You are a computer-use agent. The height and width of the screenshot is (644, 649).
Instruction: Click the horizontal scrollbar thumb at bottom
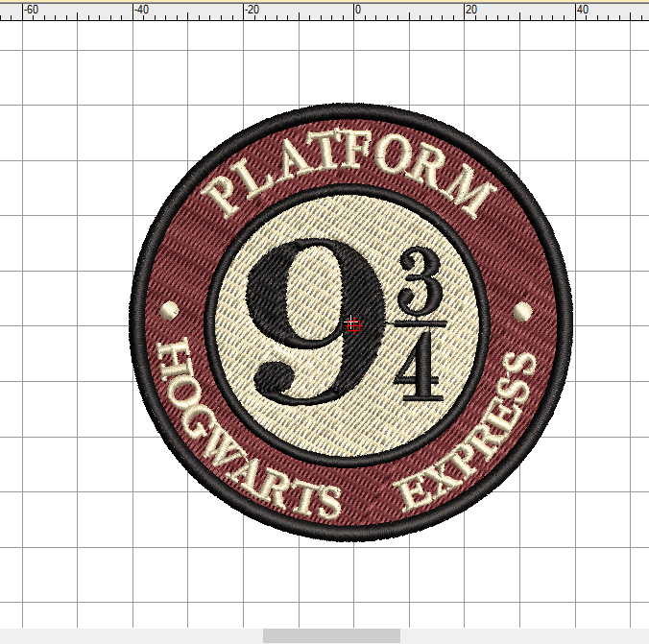coord(331,635)
